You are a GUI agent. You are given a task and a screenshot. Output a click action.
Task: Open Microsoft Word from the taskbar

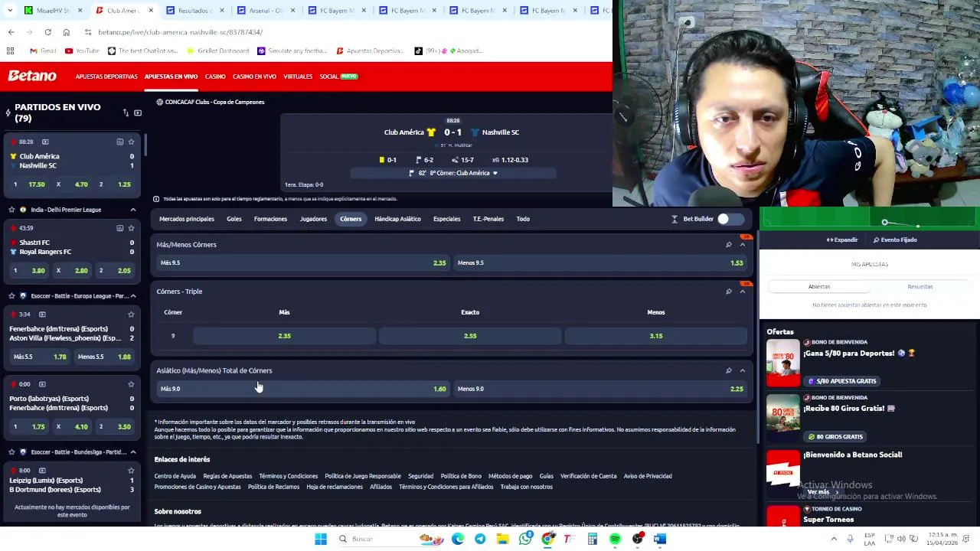point(660,539)
